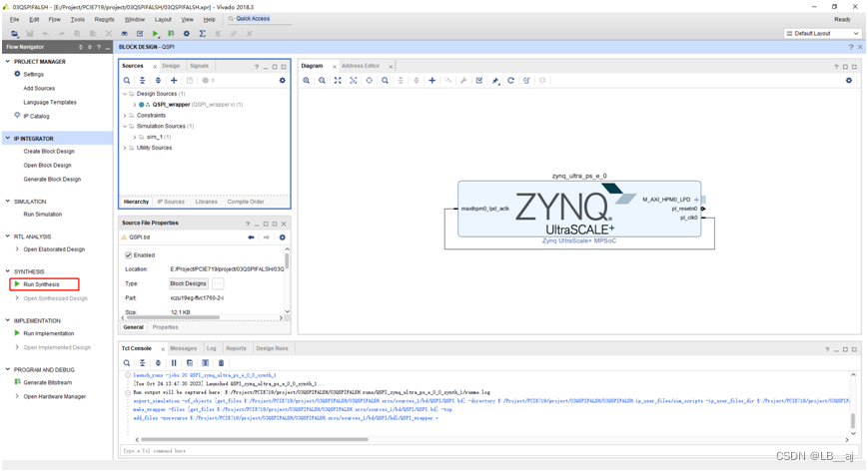This screenshot has height=472, width=868.
Task: Open Sources panel settings gear
Action: (x=283, y=80)
